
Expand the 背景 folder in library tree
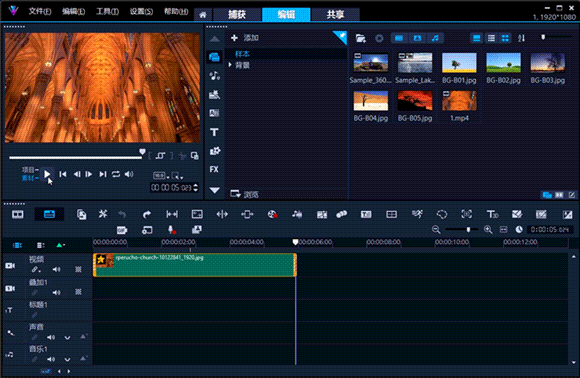point(230,65)
